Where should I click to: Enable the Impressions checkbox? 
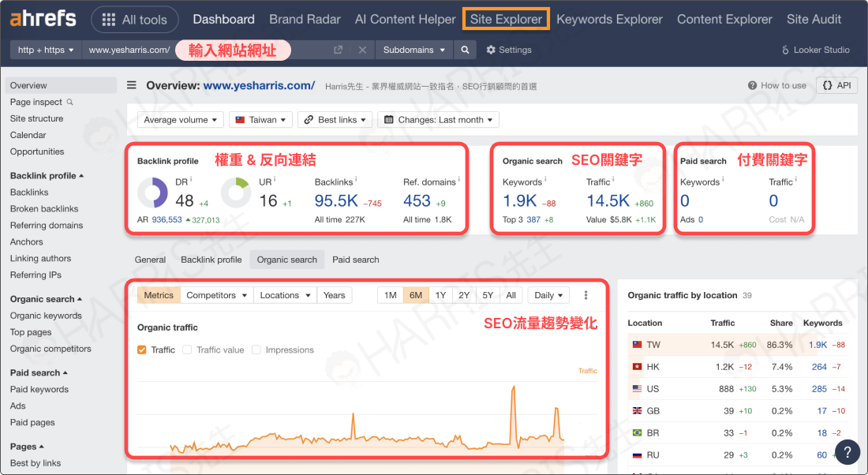coord(256,350)
